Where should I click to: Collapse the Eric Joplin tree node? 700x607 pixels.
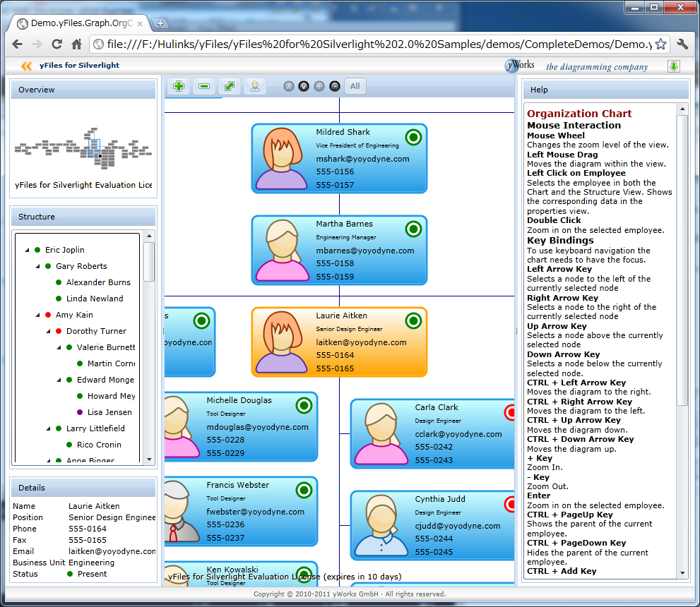click(x=27, y=250)
